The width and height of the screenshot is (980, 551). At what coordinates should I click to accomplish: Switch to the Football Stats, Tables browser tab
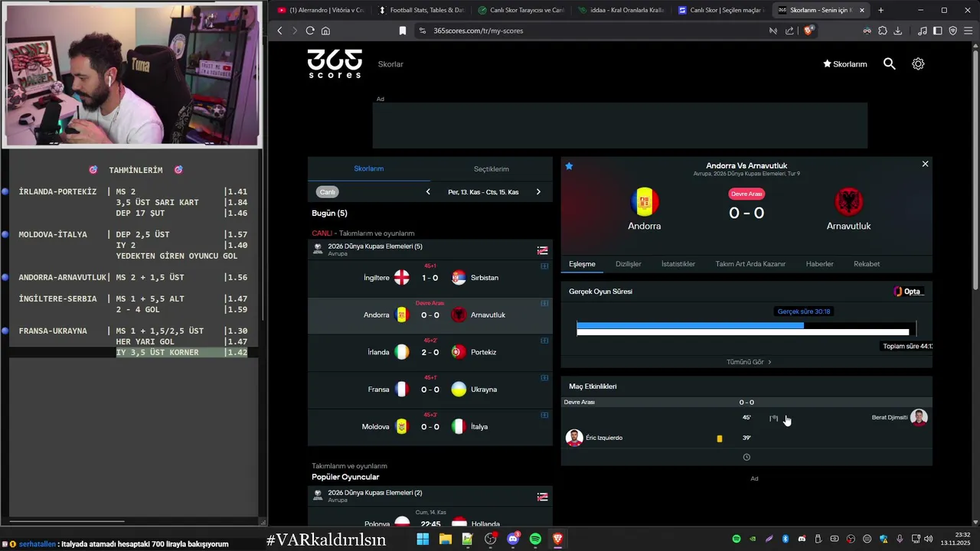pyautogui.click(x=420, y=10)
